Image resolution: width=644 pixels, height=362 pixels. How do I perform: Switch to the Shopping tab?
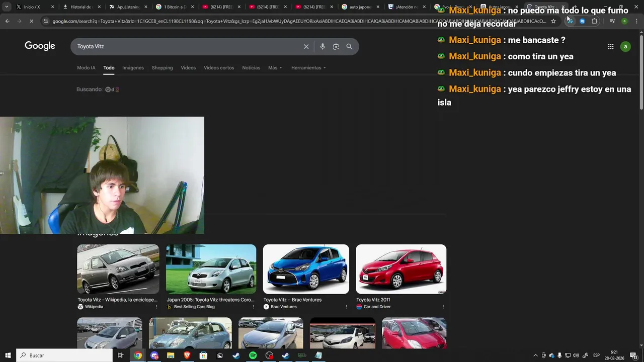(x=162, y=68)
